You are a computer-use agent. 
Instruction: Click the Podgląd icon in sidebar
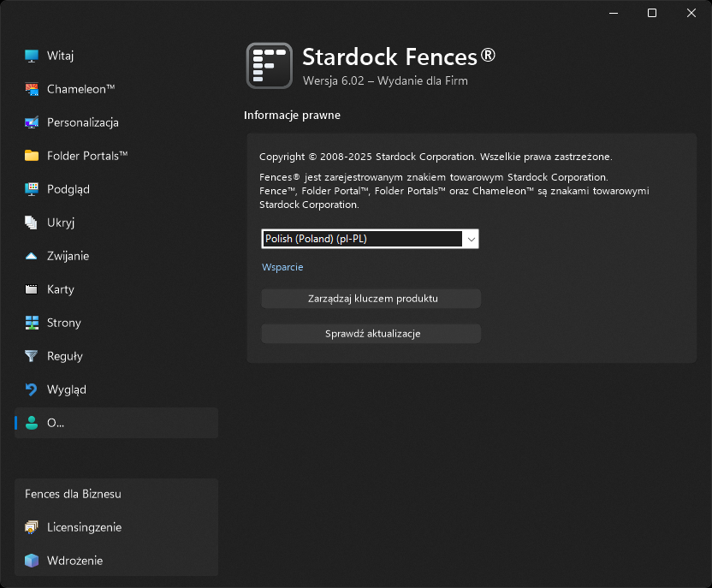tap(32, 189)
